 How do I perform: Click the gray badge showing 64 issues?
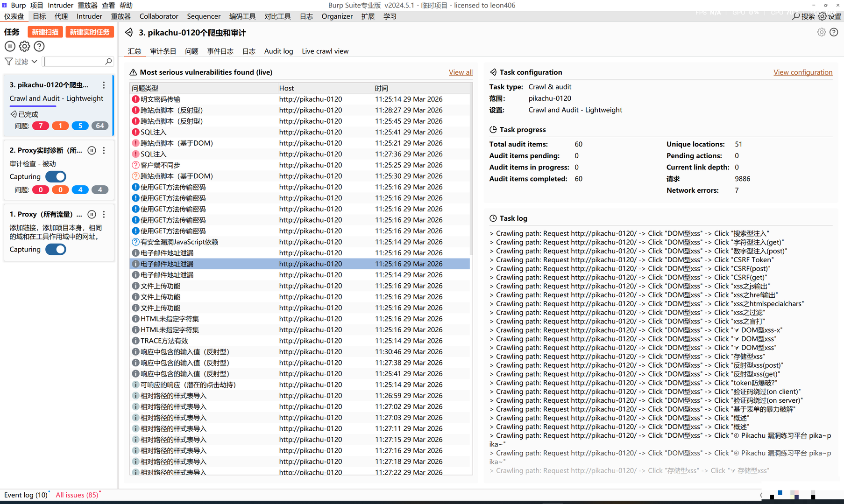pos(100,126)
